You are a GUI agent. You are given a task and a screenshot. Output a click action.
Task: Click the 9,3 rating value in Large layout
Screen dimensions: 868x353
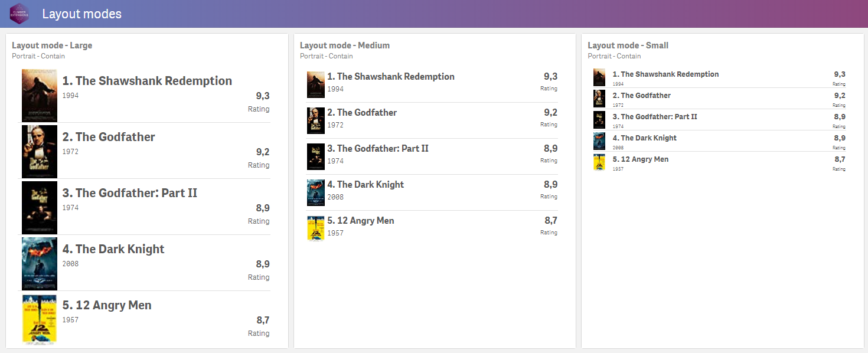point(262,96)
